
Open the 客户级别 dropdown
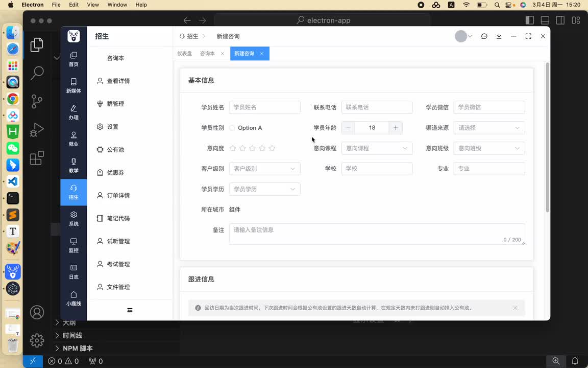coord(264,169)
